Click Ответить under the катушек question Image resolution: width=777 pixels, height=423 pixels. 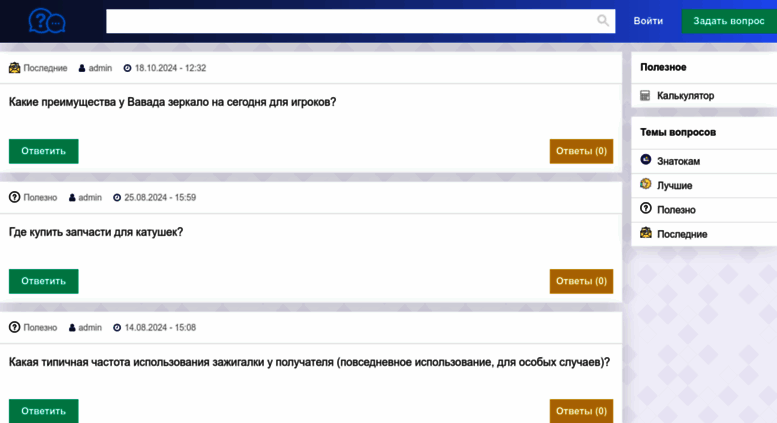point(44,281)
